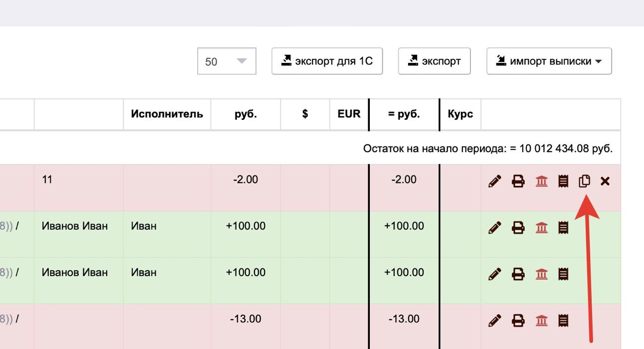Click the copy icon in -2.00 row
Image resolution: width=644 pixels, height=349 pixels.
coord(584,181)
